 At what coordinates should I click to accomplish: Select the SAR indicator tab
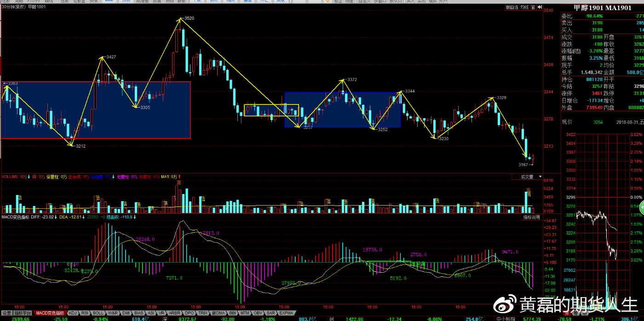tap(270, 313)
